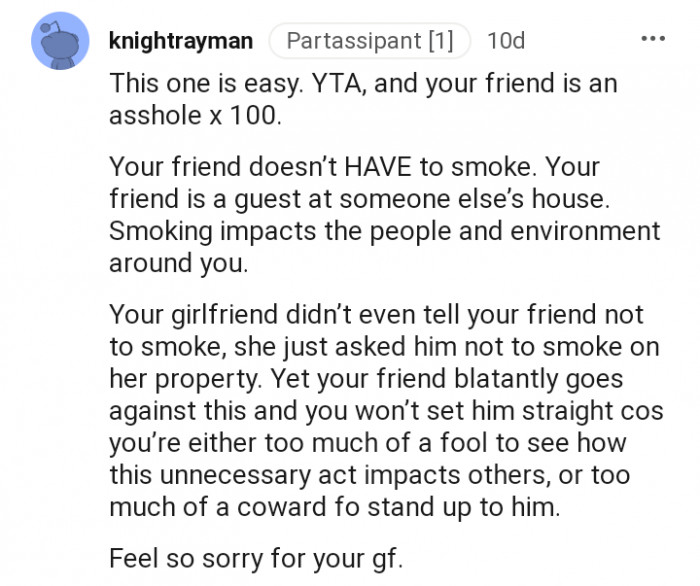Image resolution: width=700 pixels, height=586 pixels.
Task: Open the three-dot comment options menu
Action: [x=653, y=40]
